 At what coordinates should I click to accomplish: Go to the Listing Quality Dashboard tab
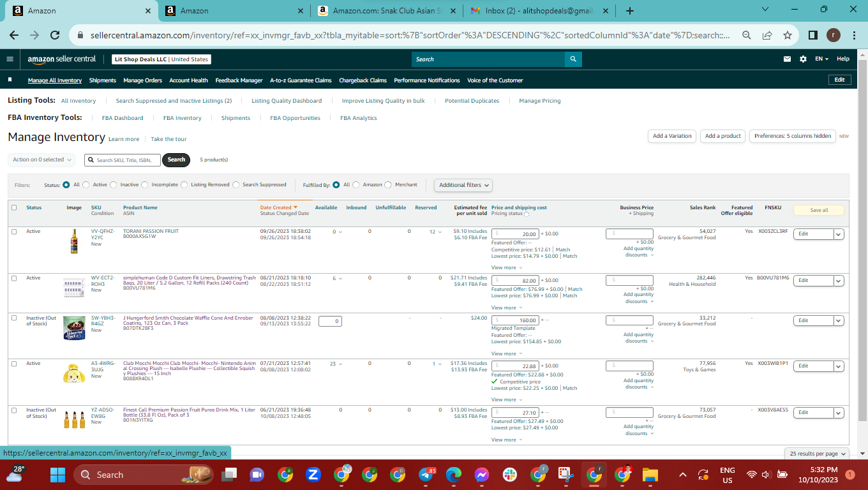click(x=287, y=101)
